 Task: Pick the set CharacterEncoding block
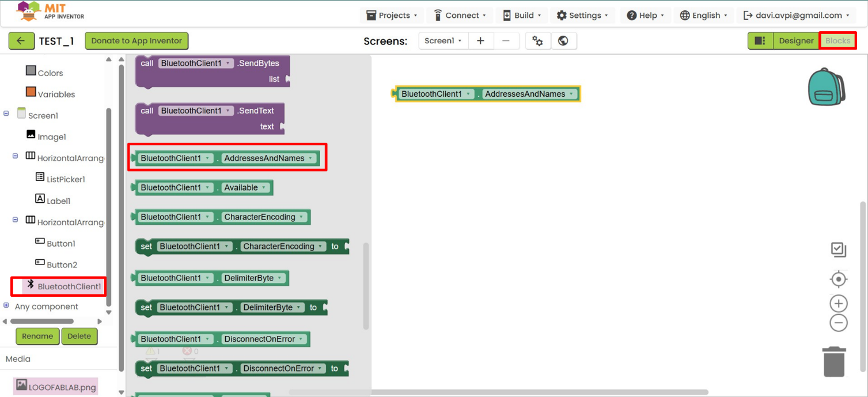(242, 247)
